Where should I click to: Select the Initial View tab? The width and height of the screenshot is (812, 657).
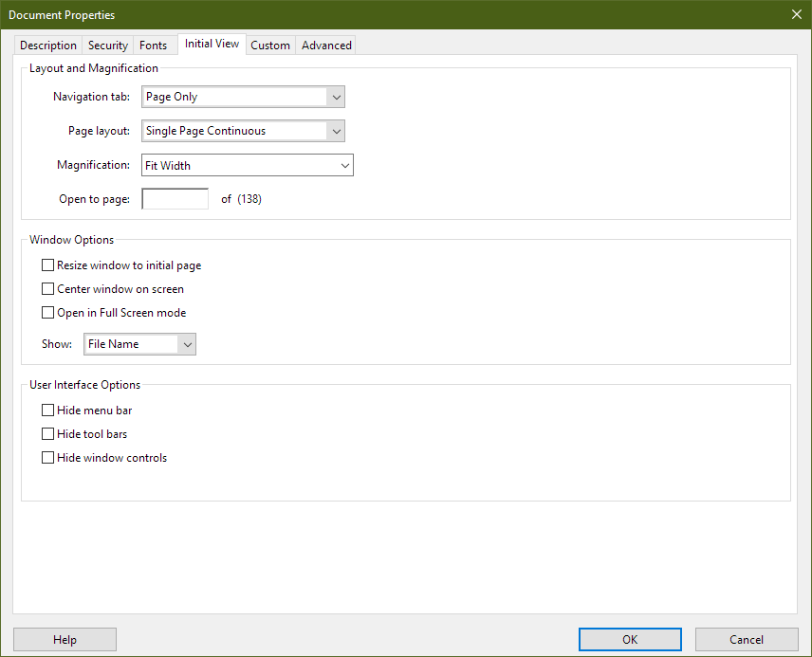(x=212, y=45)
